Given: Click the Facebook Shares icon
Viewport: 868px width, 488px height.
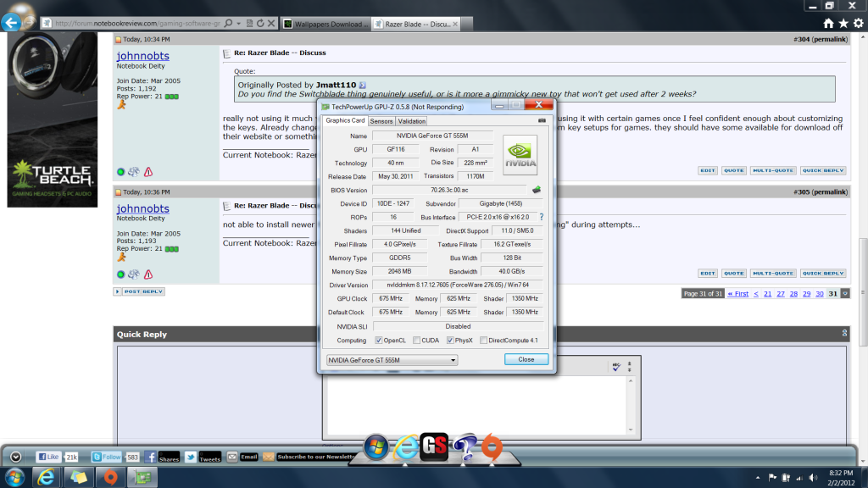Looking at the screenshot, I should coord(150,457).
